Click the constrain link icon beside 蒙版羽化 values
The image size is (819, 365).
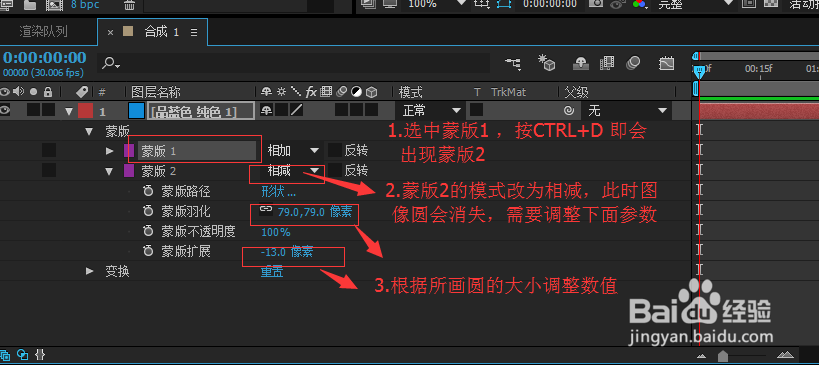266,210
